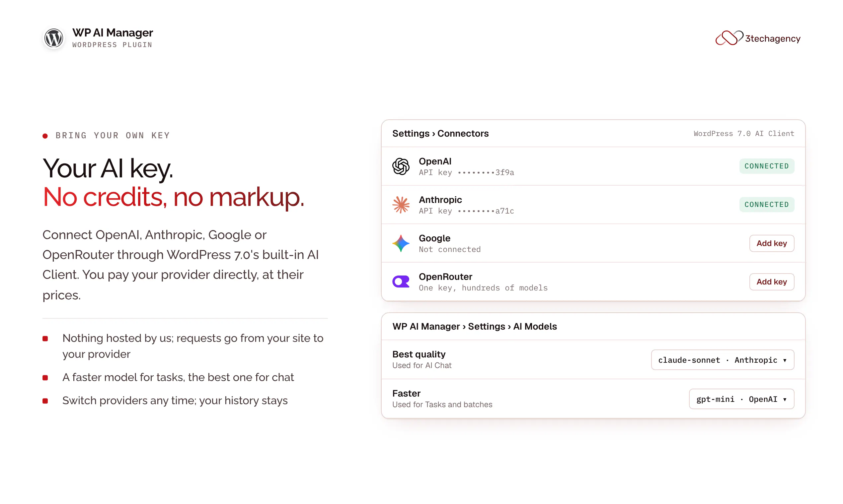843x504 pixels.
Task: Select the Google sparkle icon
Action: [401, 243]
